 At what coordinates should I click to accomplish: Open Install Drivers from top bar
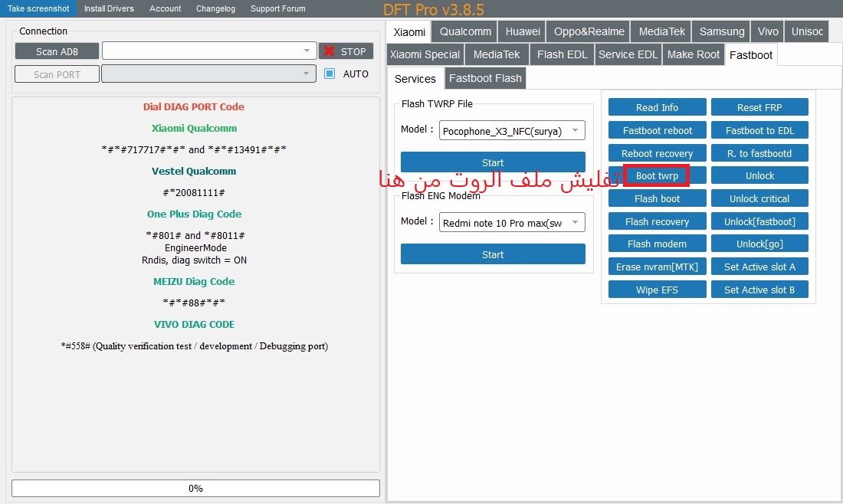click(109, 8)
